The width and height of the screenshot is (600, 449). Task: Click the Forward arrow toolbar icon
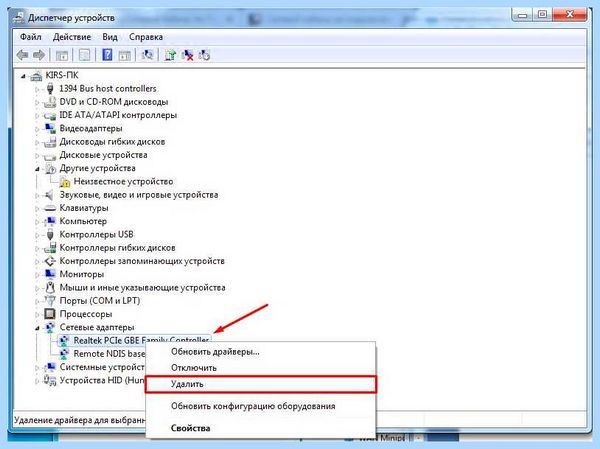tap(39, 55)
